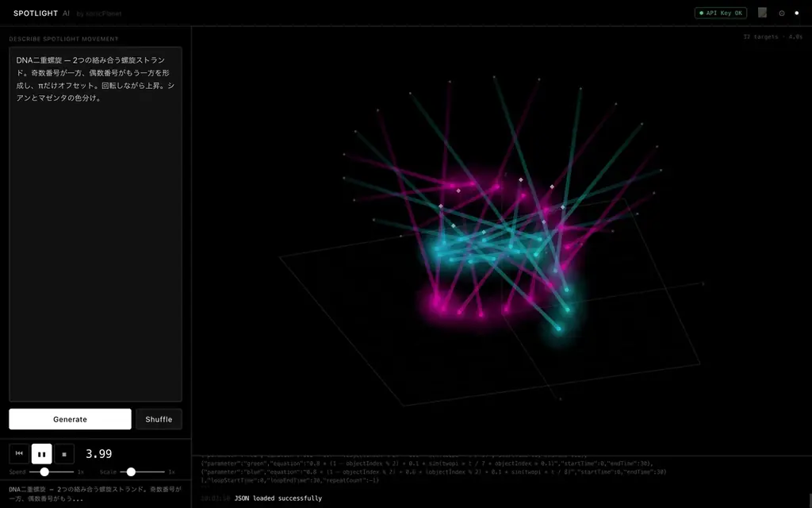Click the Scale slider handle
The width and height of the screenshot is (812, 508).
pos(132,471)
